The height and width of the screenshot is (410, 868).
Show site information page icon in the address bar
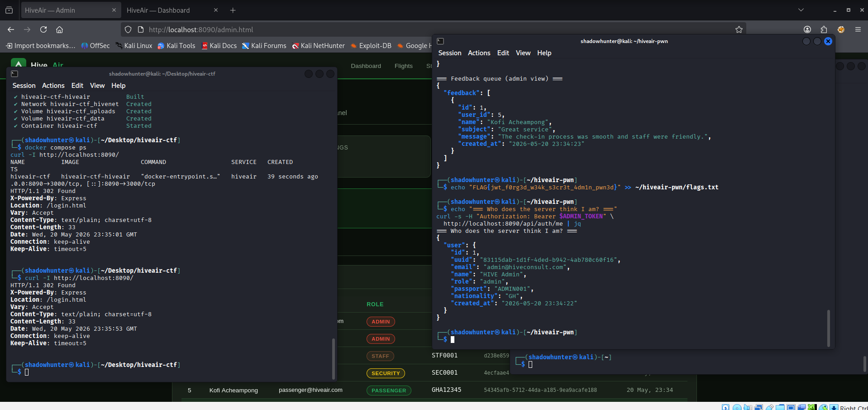(140, 29)
